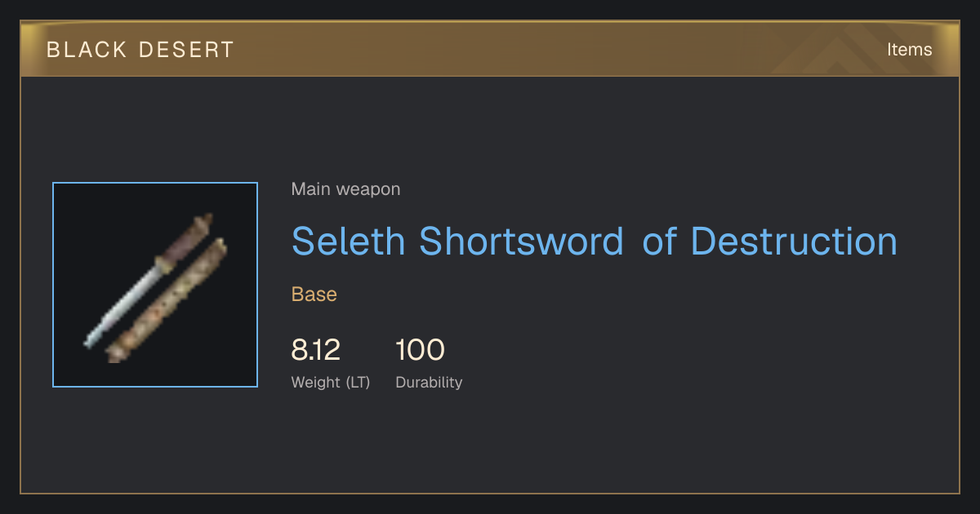
Task: Click the Weight (LT) label
Action: tap(331, 382)
